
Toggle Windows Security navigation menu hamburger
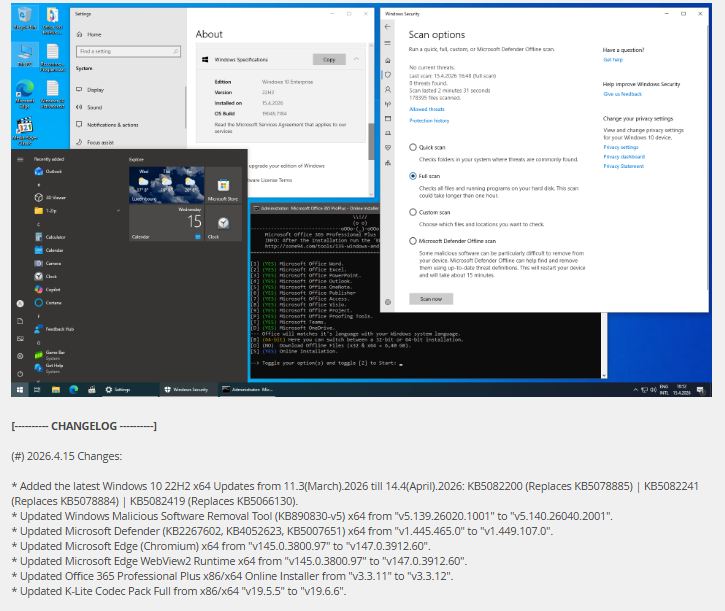[x=387, y=43]
